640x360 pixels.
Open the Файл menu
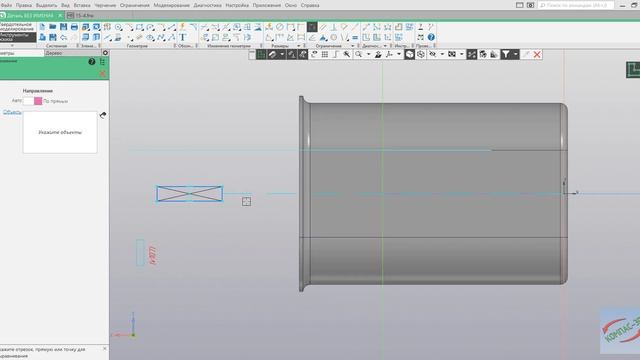click(6, 5)
